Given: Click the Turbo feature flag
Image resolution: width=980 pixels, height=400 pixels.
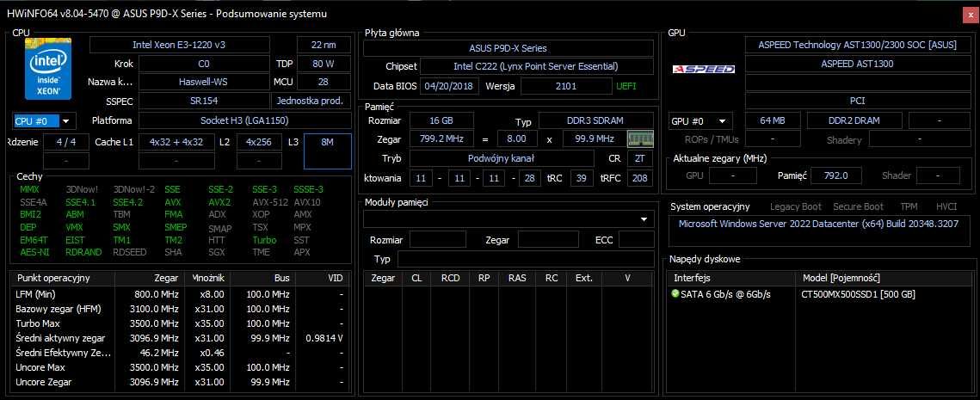Looking at the screenshot, I should tap(264, 240).
